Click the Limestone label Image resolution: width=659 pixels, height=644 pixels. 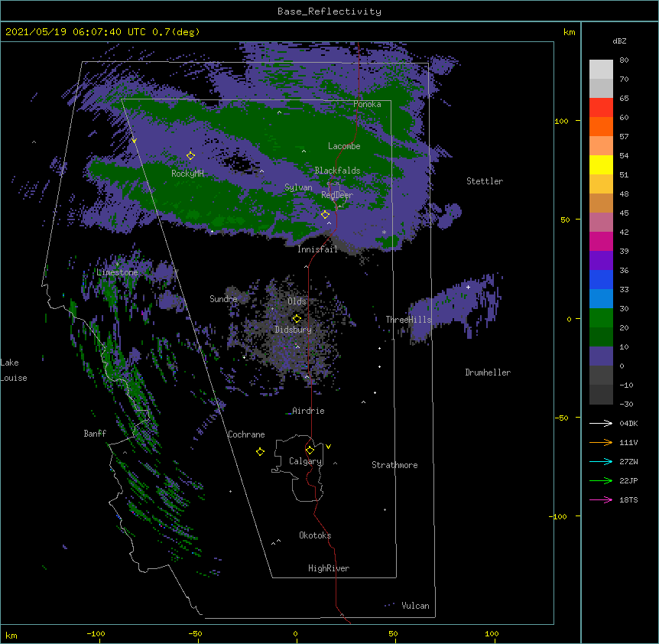click(x=117, y=272)
